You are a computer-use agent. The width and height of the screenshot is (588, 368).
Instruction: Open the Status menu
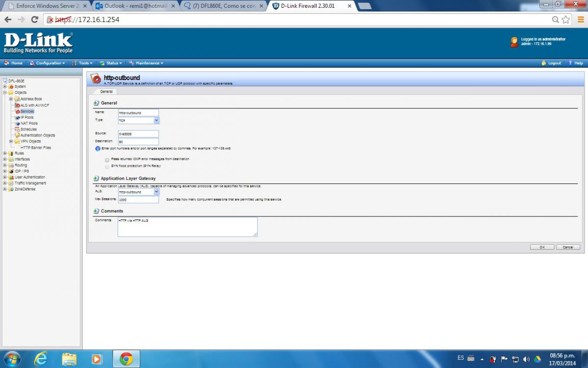[111, 63]
